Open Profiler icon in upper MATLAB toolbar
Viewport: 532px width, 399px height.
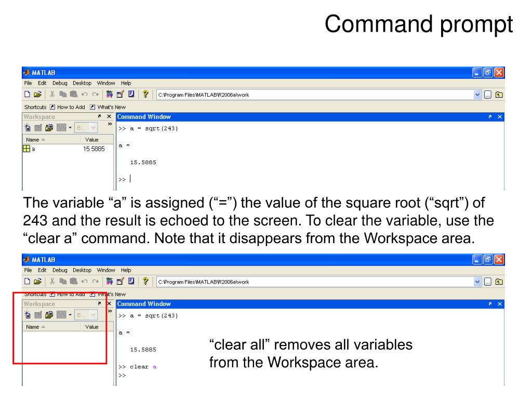131,95
